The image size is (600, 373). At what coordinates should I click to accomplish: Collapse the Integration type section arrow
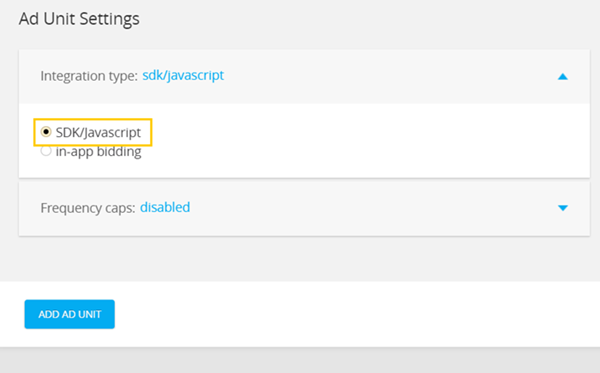pos(562,77)
